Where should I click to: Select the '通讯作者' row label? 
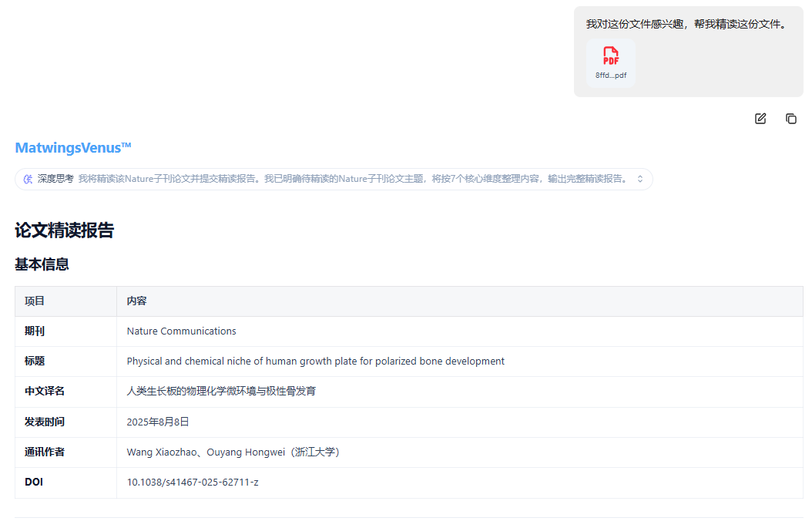pyautogui.click(x=45, y=452)
